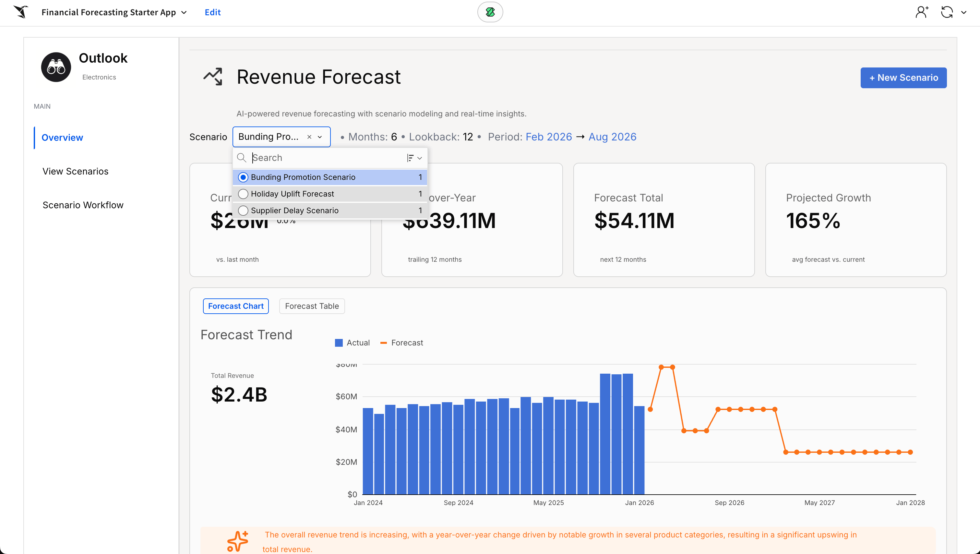The image size is (980, 554).
Task: Clear the selected scenario with X
Action: click(x=309, y=137)
